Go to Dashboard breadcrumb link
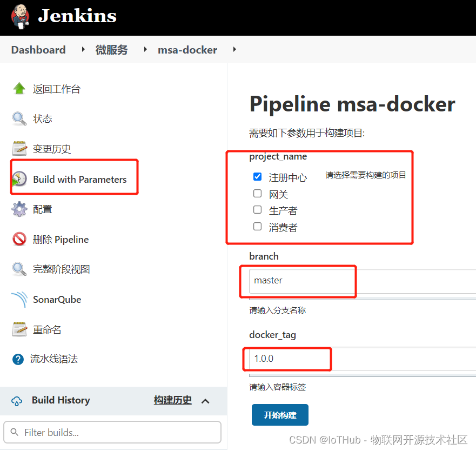The height and width of the screenshot is (450, 476). [x=38, y=50]
